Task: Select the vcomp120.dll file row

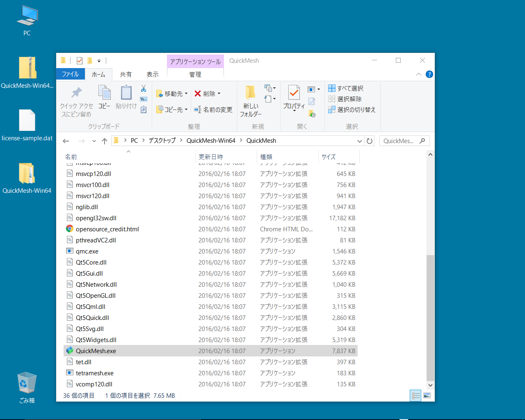Action: tap(211, 384)
